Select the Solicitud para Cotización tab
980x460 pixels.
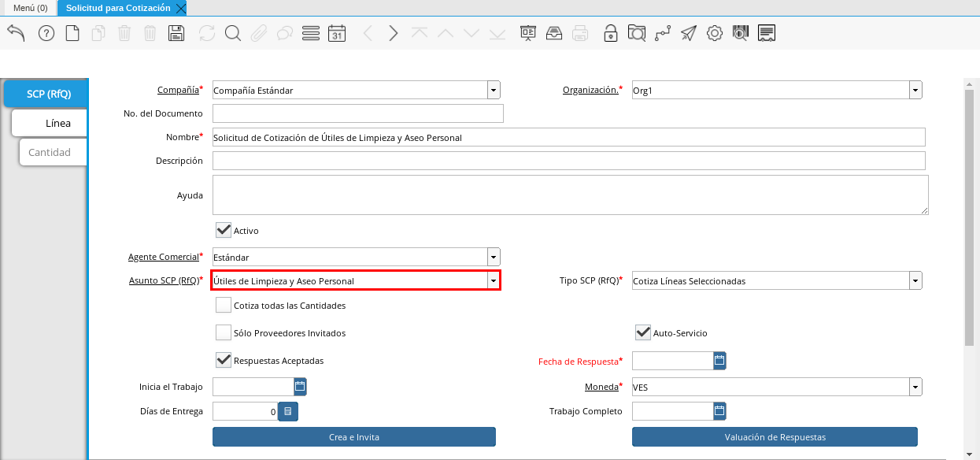(x=118, y=8)
